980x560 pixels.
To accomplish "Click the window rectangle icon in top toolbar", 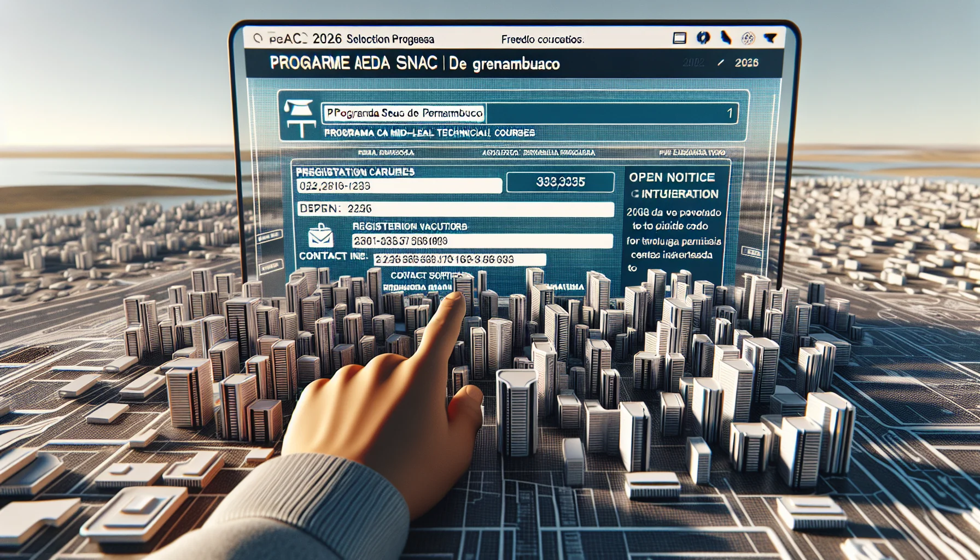I will 679,38.
